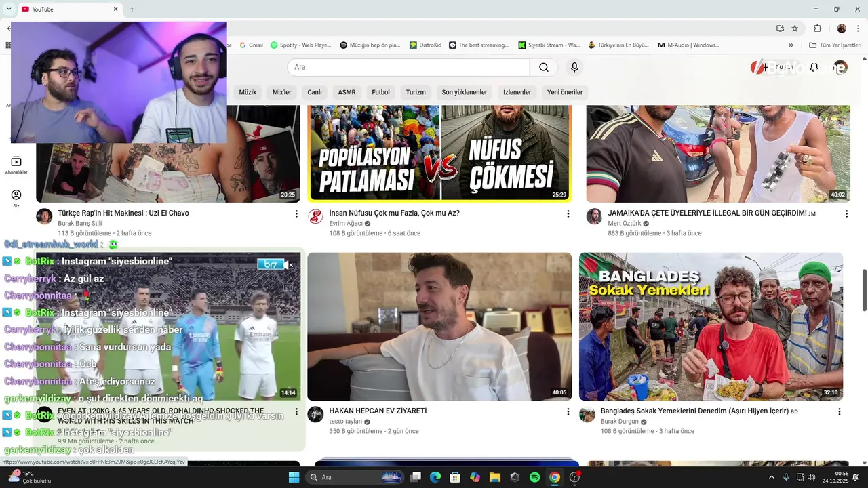Open the Mert Öztürk channel name link
The image size is (868, 488).
click(x=624, y=224)
